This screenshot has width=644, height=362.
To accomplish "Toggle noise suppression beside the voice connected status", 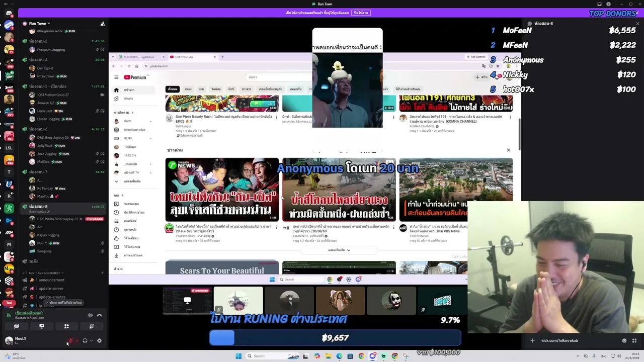I will tap(90, 315).
